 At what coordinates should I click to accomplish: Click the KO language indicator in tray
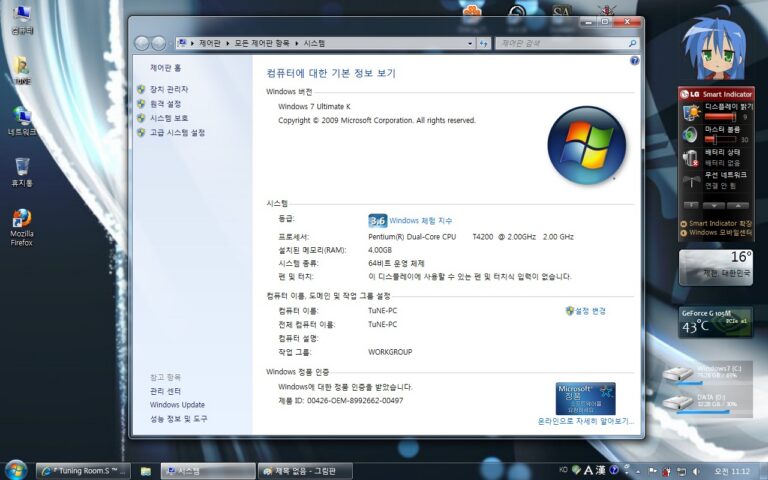563,470
